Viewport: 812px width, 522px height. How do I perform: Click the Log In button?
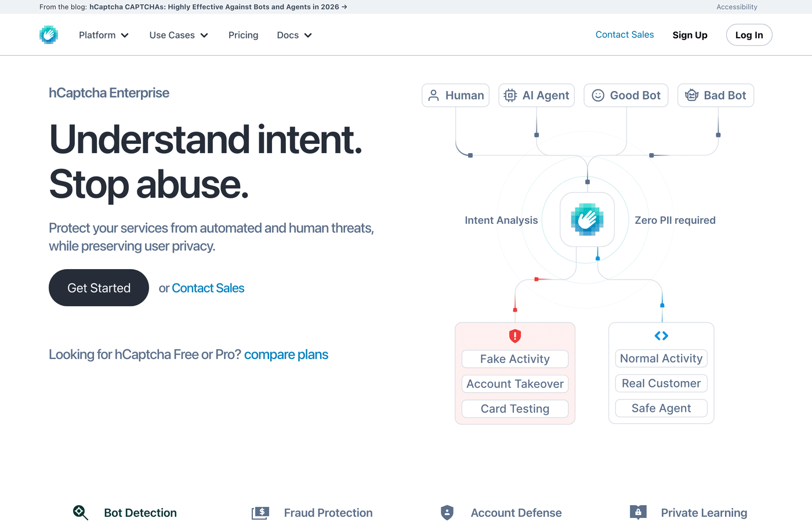[x=749, y=35]
